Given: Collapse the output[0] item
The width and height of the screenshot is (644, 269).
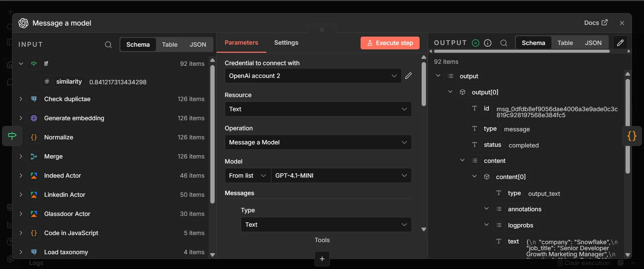Looking at the screenshot, I should pos(450,92).
